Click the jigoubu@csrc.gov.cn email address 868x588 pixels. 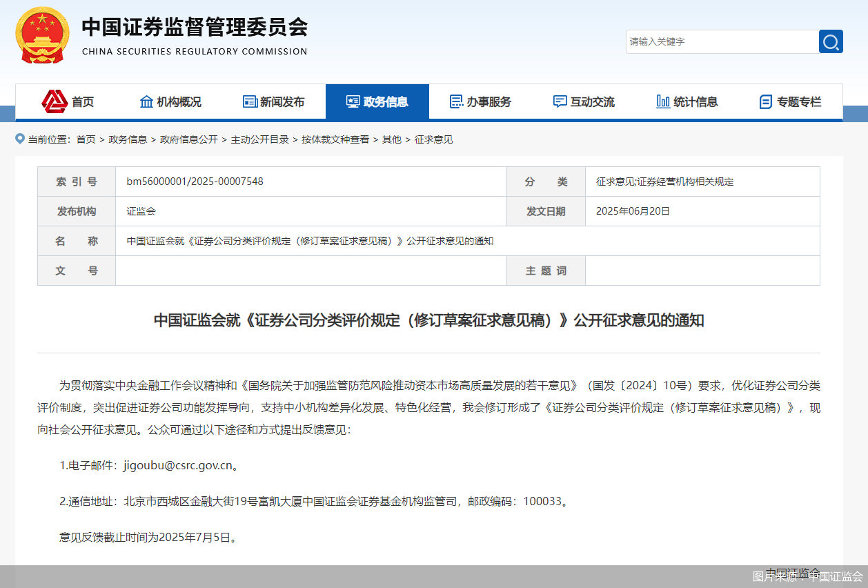coord(177,465)
